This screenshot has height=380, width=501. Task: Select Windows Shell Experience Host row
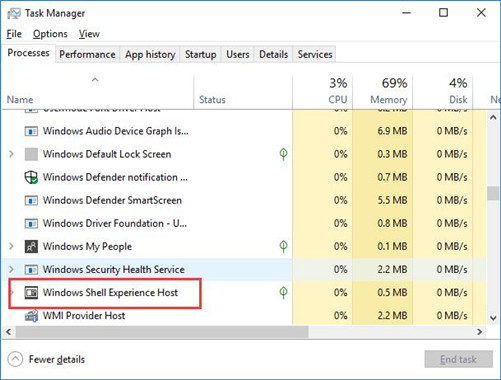click(243, 292)
